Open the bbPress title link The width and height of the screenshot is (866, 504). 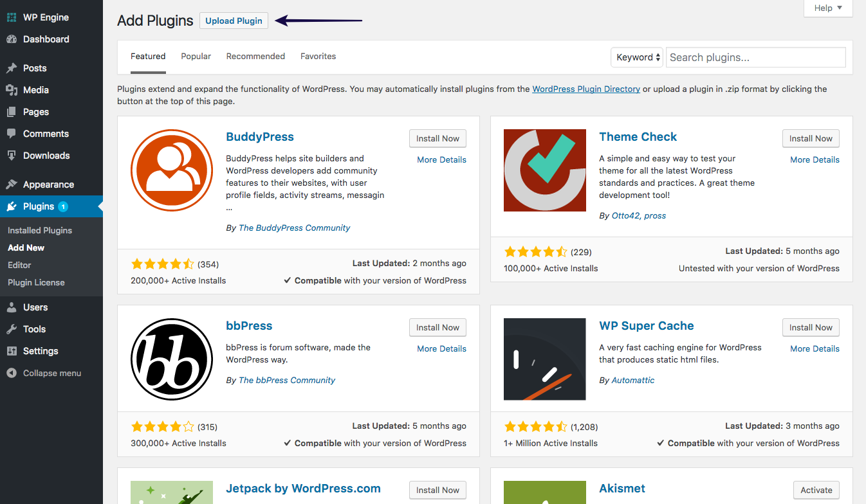(249, 326)
